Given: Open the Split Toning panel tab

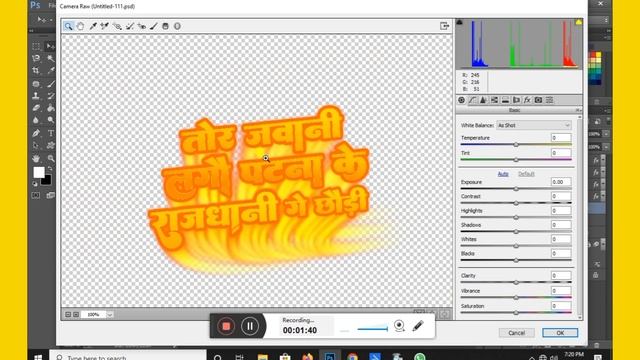Looking at the screenshot, I should tap(505, 100).
